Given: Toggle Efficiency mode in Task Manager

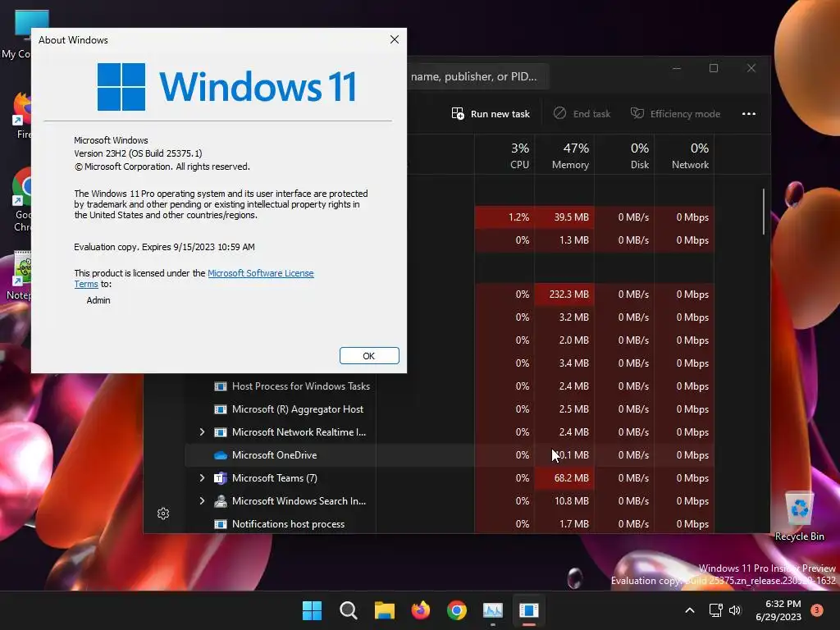Looking at the screenshot, I should (675, 113).
